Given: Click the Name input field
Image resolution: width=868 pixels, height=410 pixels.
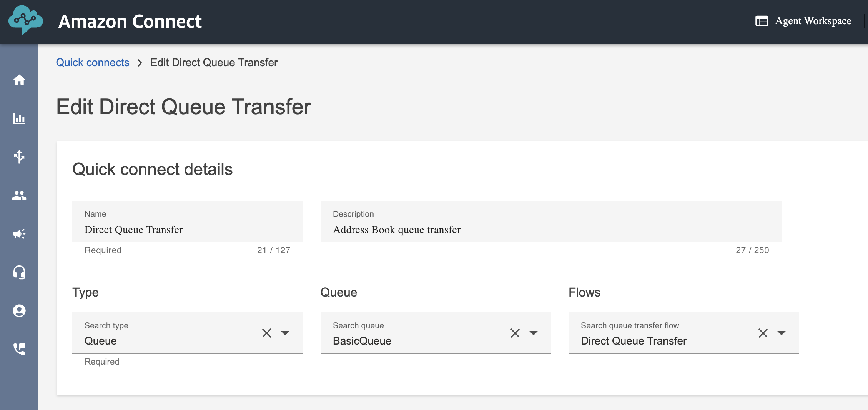Looking at the screenshot, I should pyautogui.click(x=188, y=230).
